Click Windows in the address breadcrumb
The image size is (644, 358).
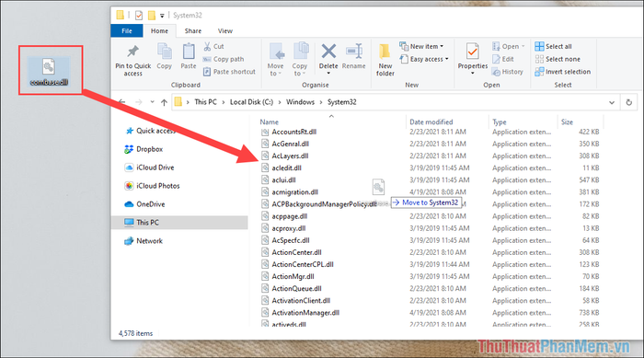coord(300,102)
